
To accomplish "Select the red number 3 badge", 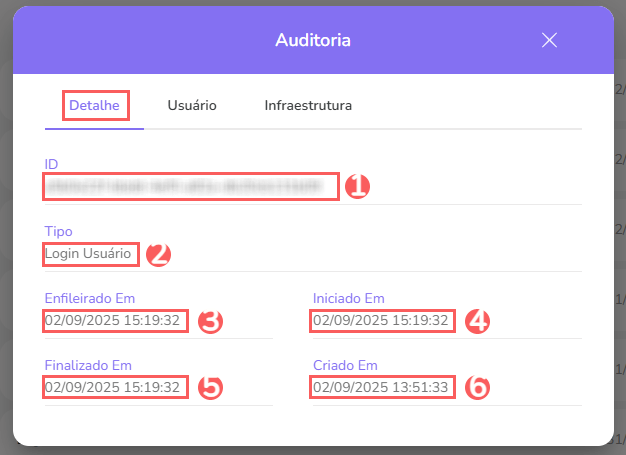I will pos(209,321).
